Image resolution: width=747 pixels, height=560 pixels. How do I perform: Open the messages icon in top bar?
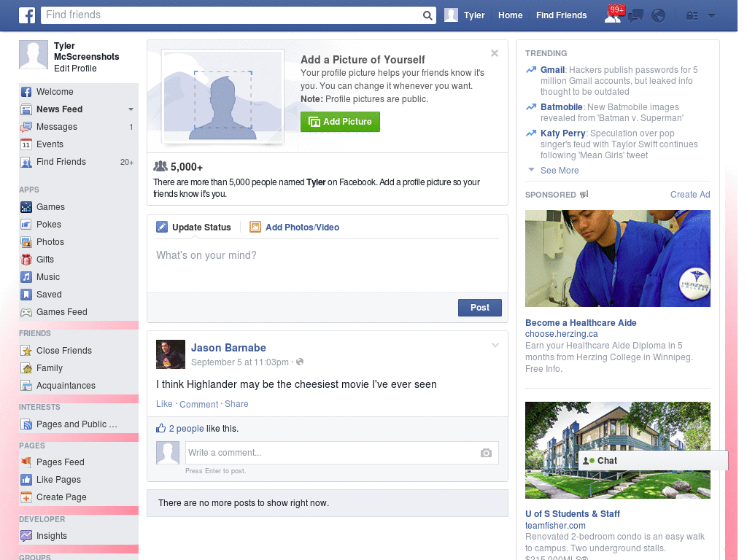635,16
